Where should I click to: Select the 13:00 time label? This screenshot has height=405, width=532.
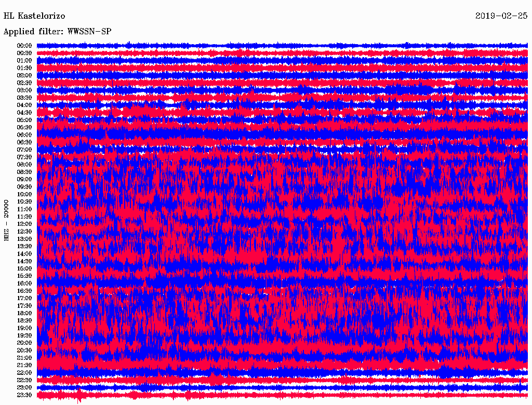click(x=24, y=239)
